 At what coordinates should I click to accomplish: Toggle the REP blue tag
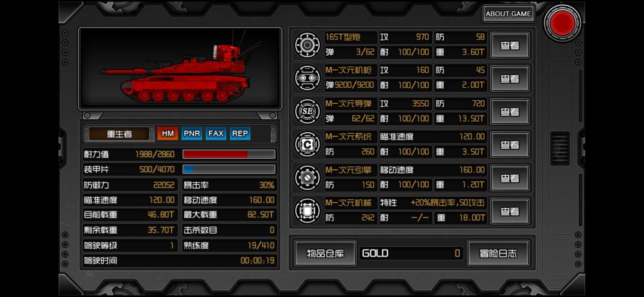click(x=240, y=134)
